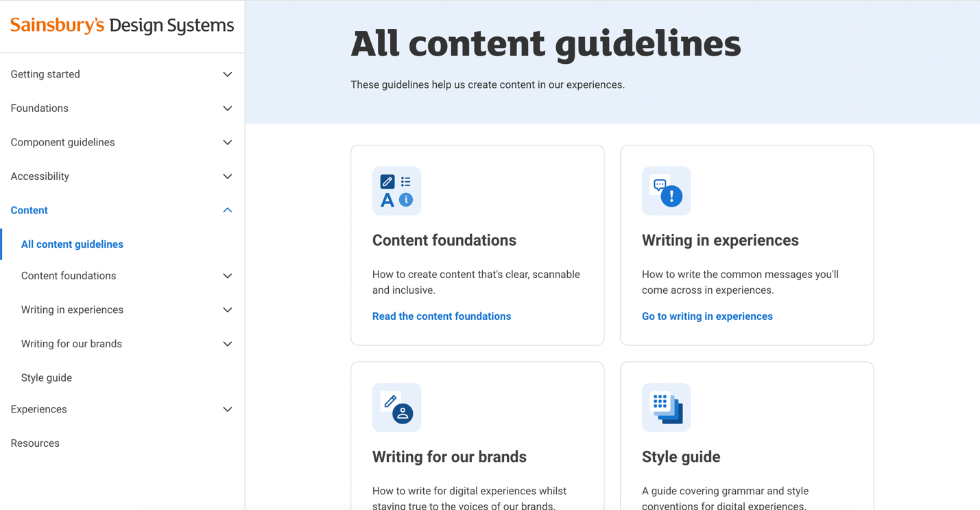Viewport: 980px width, 510px height.
Task: Expand the Writing for our brands submenu
Action: [227, 343]
